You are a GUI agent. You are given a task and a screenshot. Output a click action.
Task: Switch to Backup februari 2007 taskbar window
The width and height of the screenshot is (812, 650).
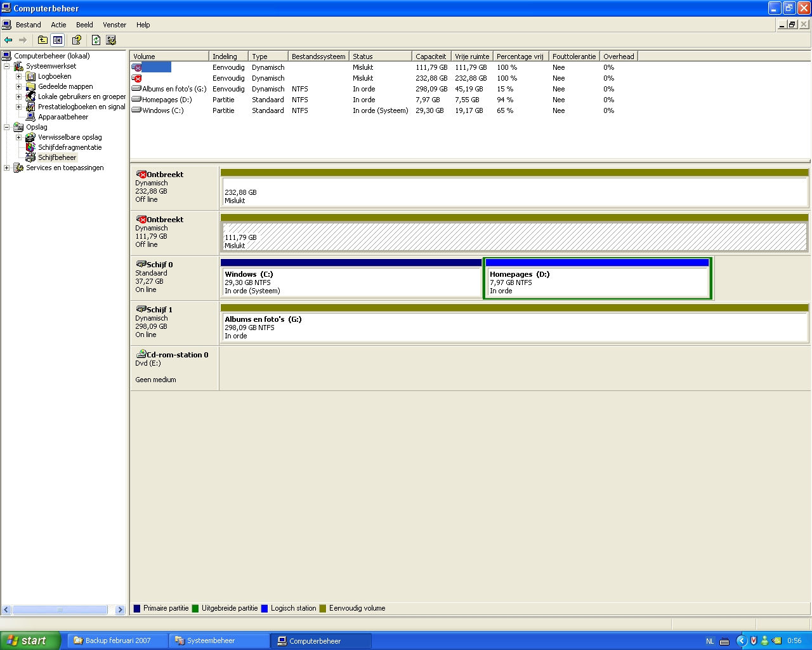(x=118, y=640)
